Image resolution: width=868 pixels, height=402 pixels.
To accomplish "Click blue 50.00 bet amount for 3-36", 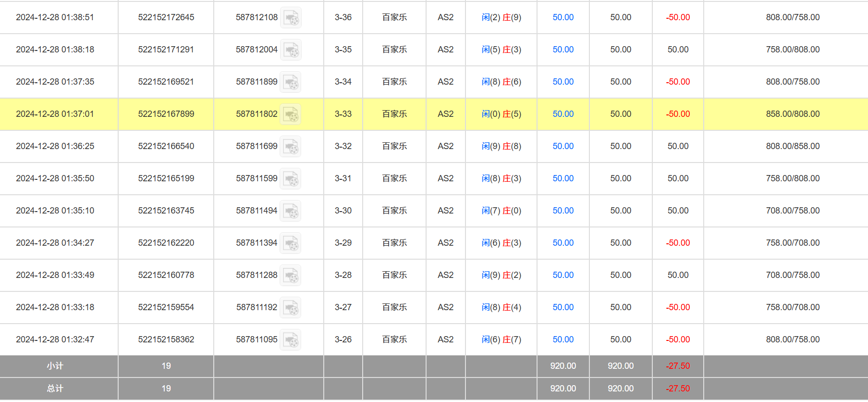I will (x=563, y=17).
